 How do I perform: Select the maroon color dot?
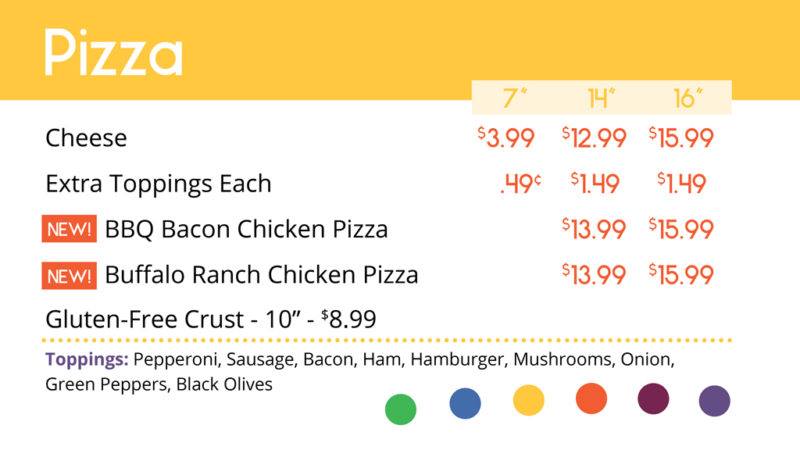tap(653, 398)
